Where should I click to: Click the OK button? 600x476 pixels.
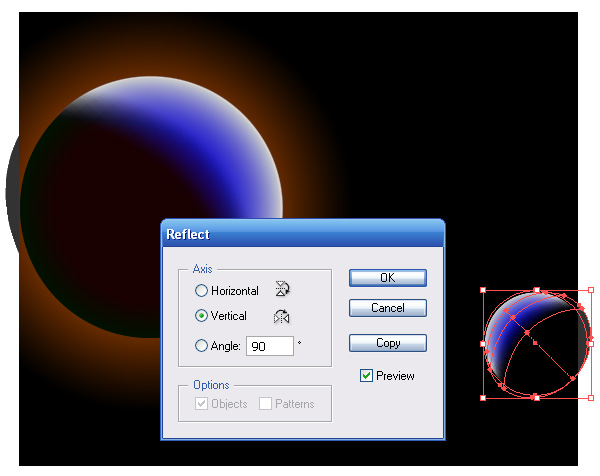pos(388,278)
